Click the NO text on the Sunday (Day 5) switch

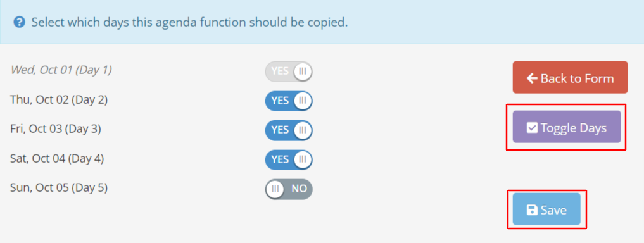coord(299,189)
